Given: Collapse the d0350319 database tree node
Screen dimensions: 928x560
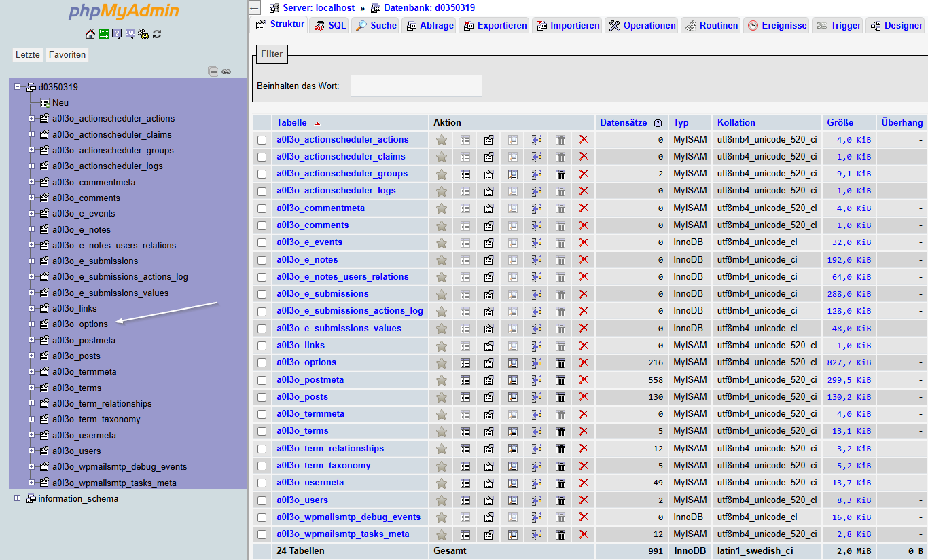Looking at the screenshot, I should click(18, 87).
